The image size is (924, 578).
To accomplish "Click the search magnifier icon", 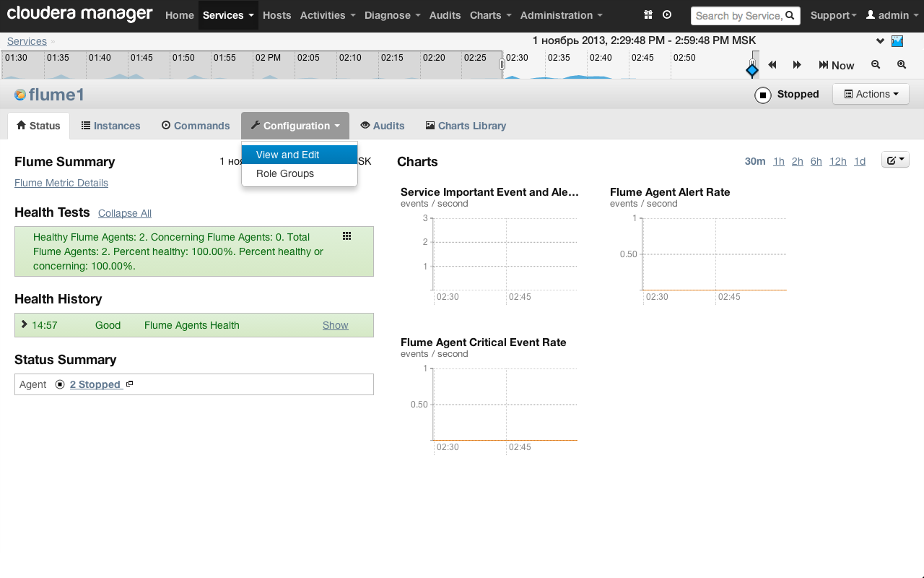I will tap(790, 15).
